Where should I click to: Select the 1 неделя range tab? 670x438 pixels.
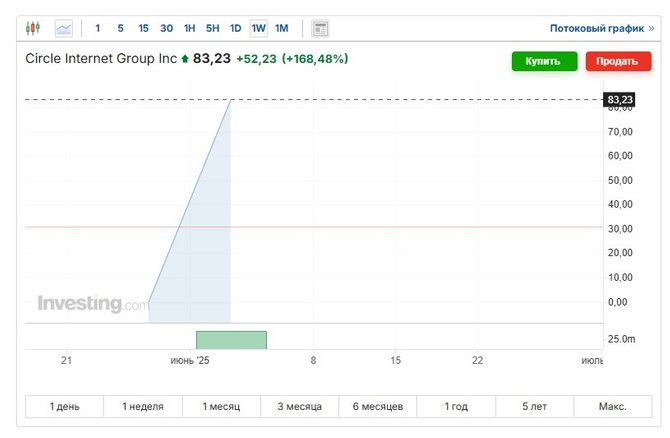pos(143,406)
